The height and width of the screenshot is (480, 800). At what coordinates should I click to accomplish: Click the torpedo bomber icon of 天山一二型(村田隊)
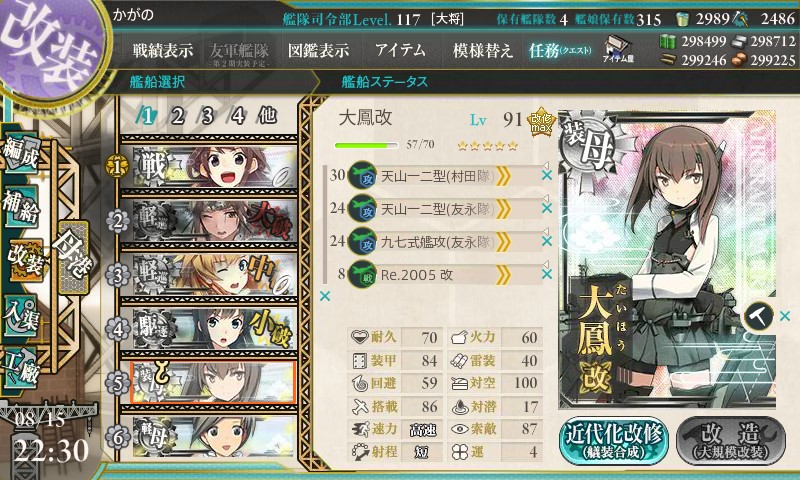362,175
